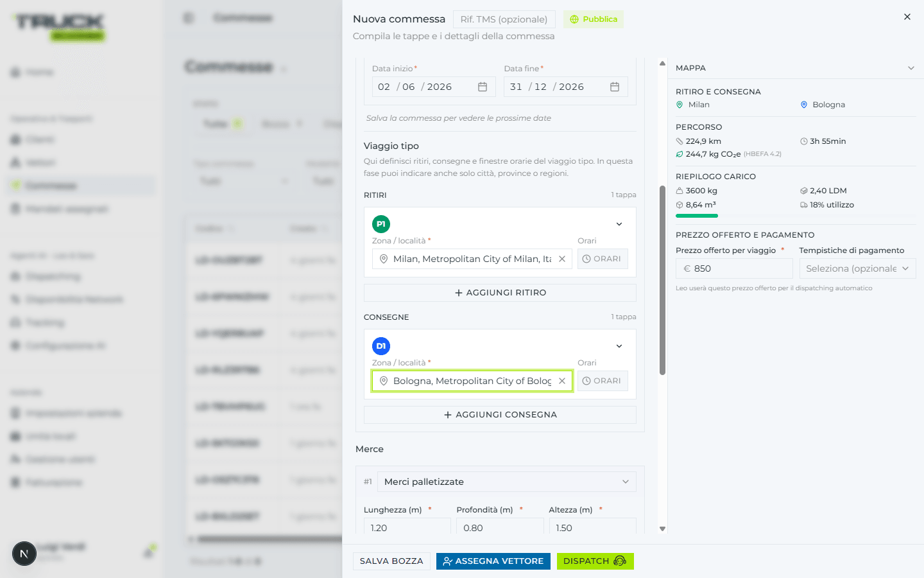The image size is (924, 578).
Task: Click the truck icon beside 18% utilizzo
Action: pos(804,205)
